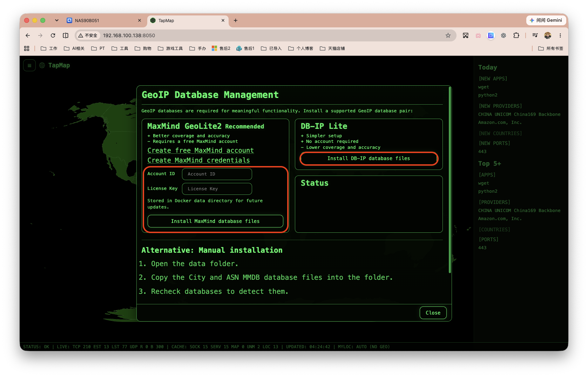588x377 pixels.
Task: Open the 售后1 bookmark
Action: click(x=245, y=48)
